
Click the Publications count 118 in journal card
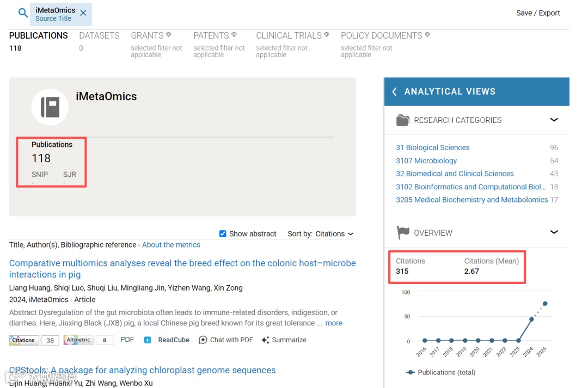tap(41, 158)
